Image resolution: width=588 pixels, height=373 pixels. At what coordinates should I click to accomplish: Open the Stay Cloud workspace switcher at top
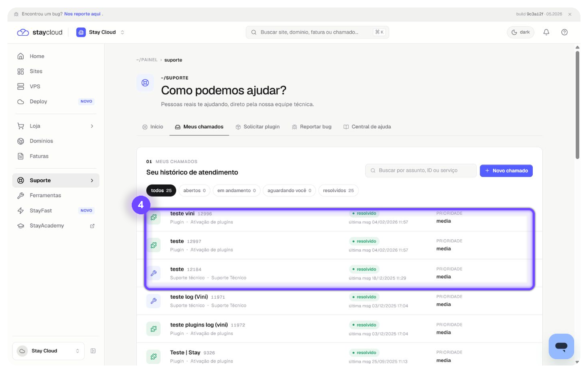101,32
